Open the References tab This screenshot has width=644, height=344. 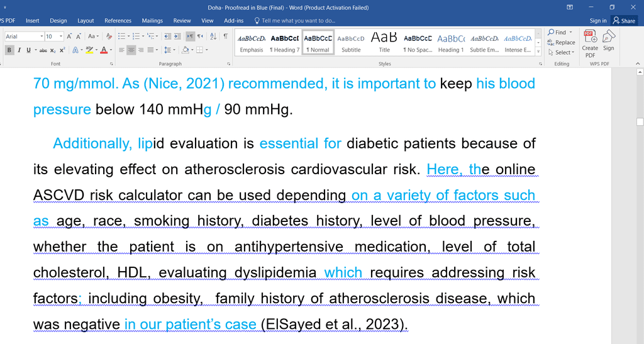coord(118,21)
